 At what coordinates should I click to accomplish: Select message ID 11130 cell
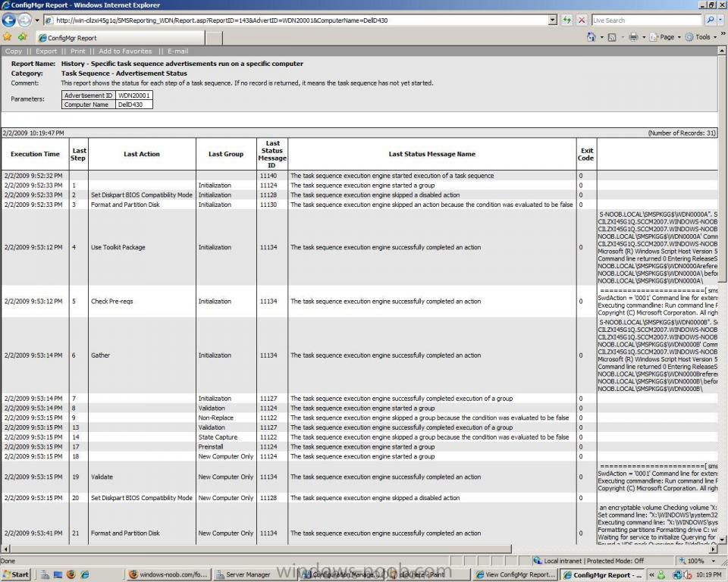point(271,205)
